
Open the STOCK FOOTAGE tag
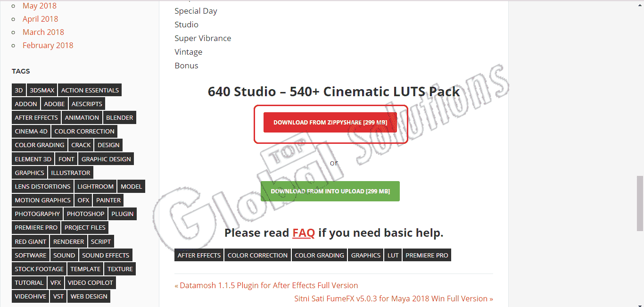pos(39,269)
